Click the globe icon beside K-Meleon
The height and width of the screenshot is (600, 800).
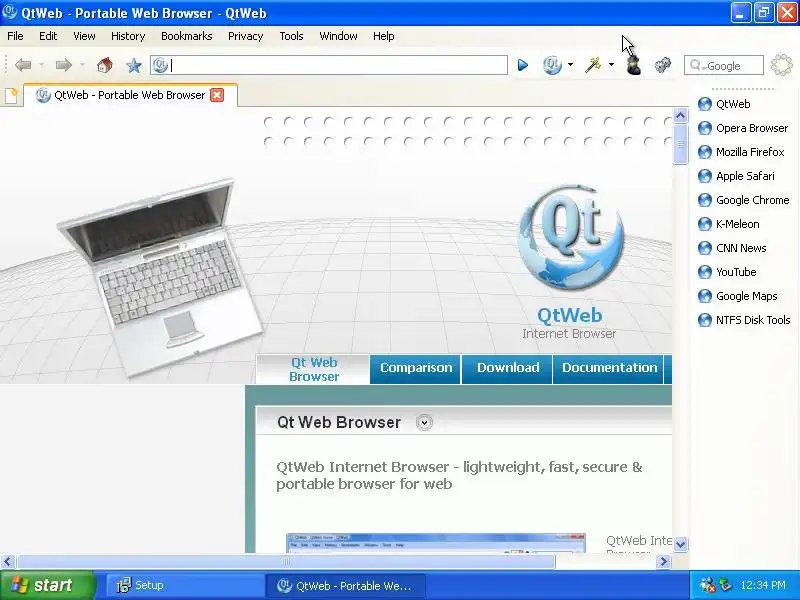pos(705,224)
